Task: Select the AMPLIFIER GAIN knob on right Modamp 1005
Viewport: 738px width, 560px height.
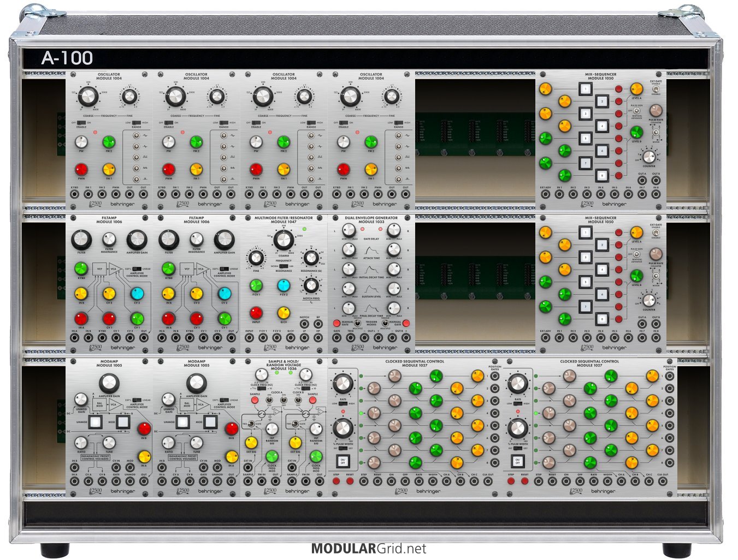Action: tap(196, 383)
